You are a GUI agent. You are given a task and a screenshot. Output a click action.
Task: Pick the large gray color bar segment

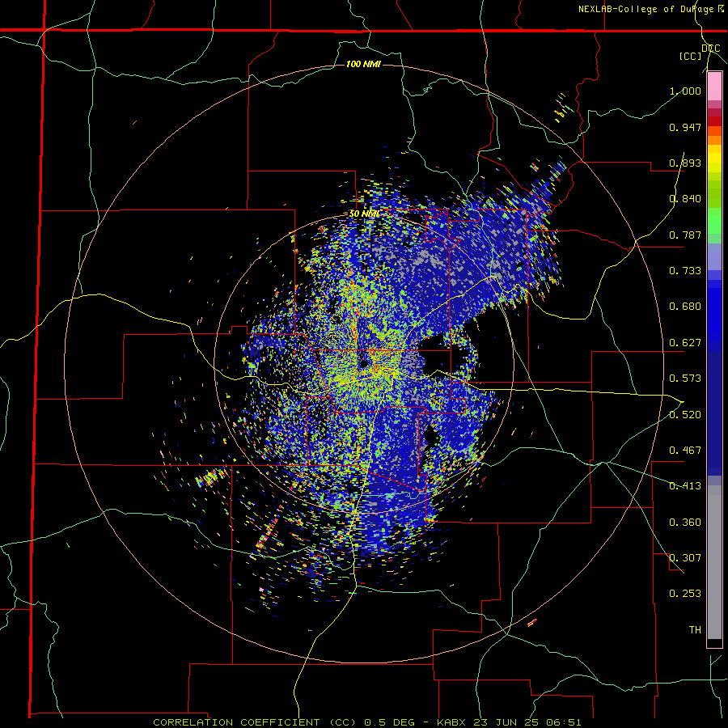coord(714,562)
